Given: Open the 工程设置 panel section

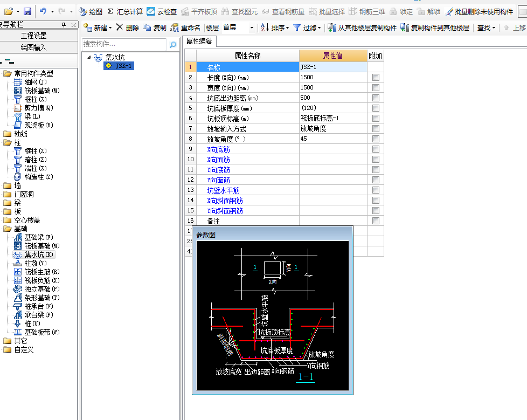Looking at the screenshot, I should coord(33,36).
